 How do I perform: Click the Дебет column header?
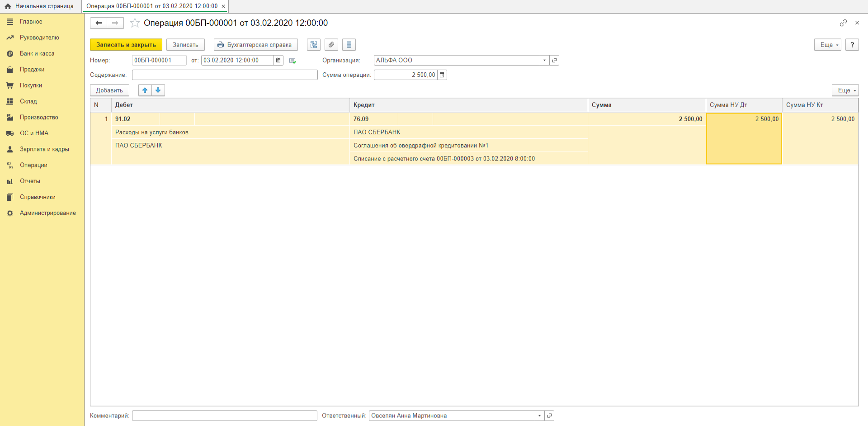click(x=231, y=105)
